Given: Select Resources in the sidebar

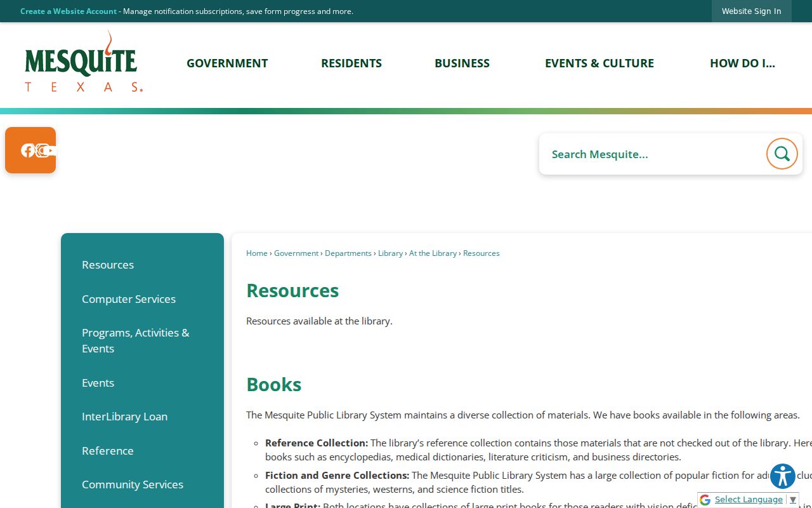Looking at the screenshot, I should (x=108, y=265).
